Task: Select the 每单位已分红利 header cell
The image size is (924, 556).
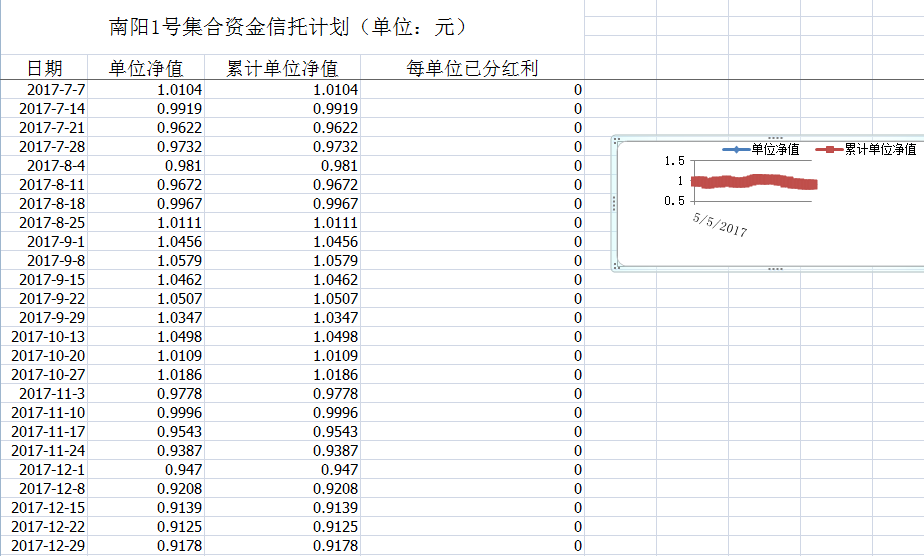Action: pos(472,68)
